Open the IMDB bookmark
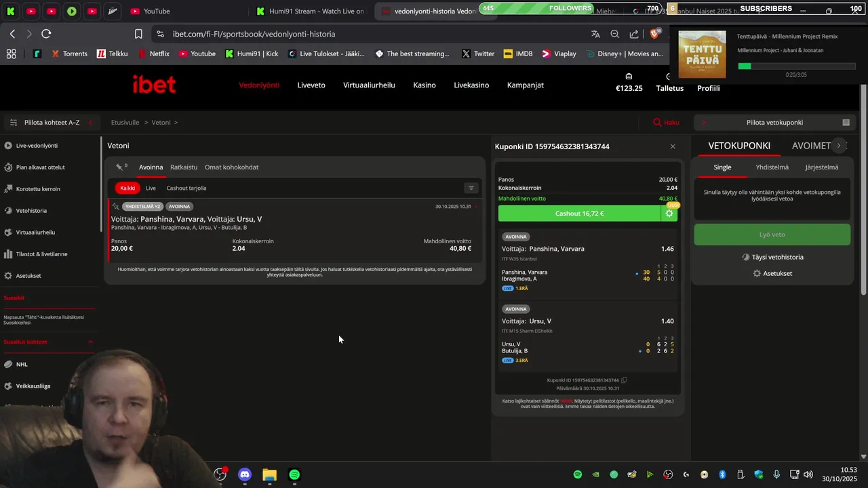868x488 pixels. (518, 54)
